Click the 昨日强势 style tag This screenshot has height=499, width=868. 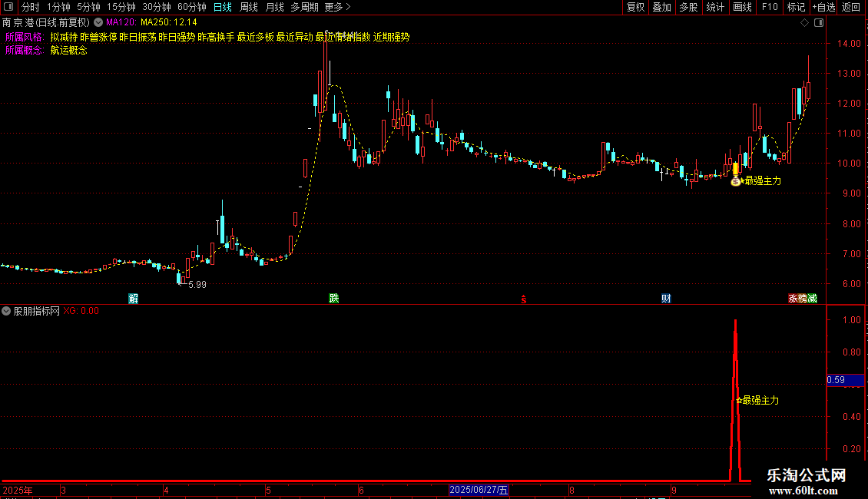pos(177,37)
